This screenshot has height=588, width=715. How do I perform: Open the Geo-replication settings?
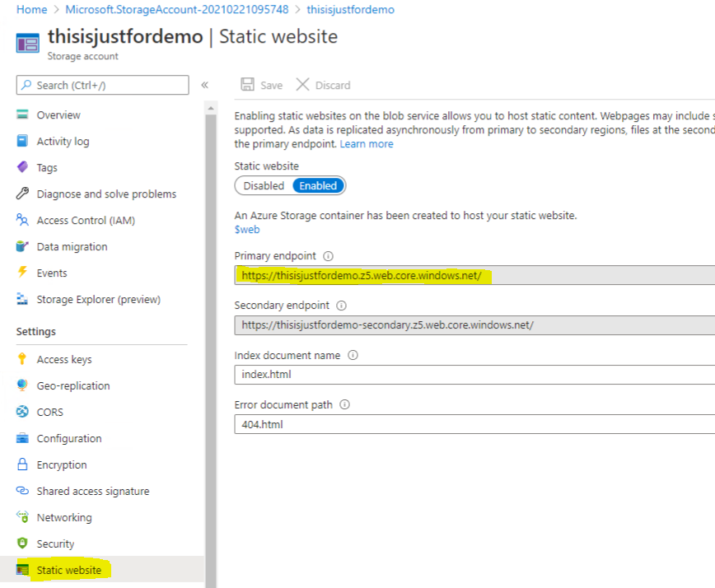73,385
